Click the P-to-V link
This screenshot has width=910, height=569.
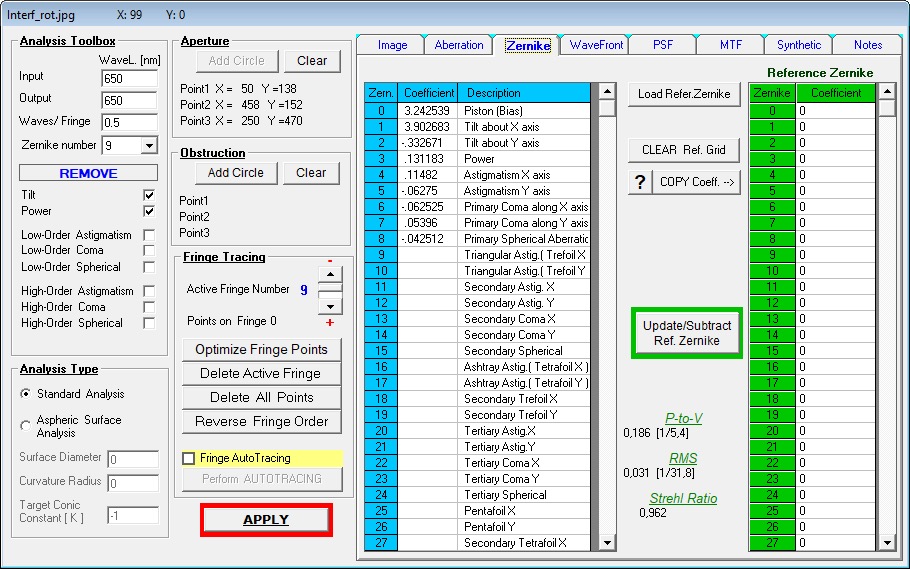coord(684,419)
